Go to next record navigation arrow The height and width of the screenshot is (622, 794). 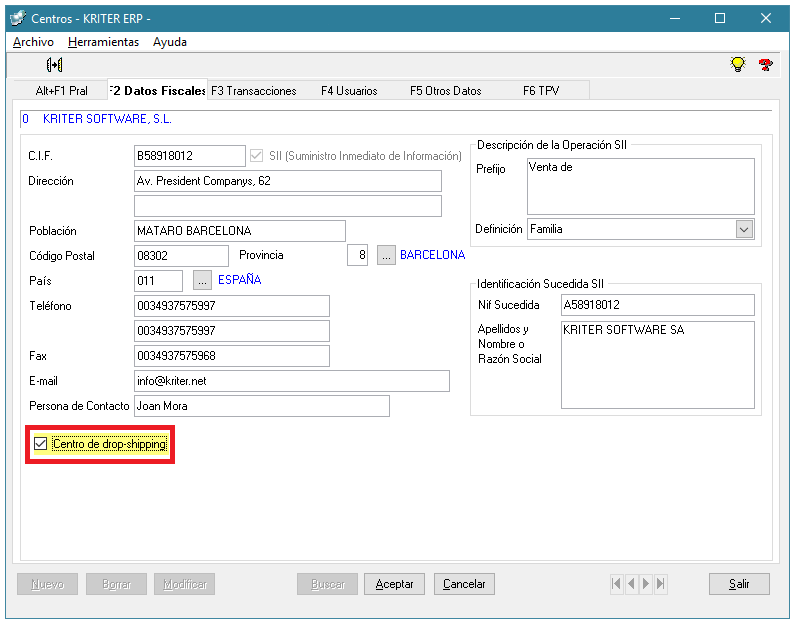coord(646,584)
